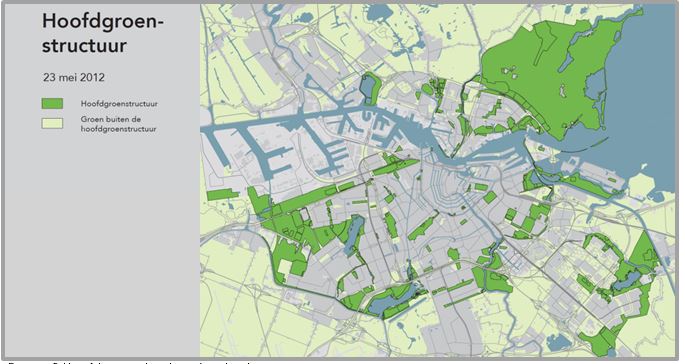Click the '23 mei 2012' date text

click(74, 77)
